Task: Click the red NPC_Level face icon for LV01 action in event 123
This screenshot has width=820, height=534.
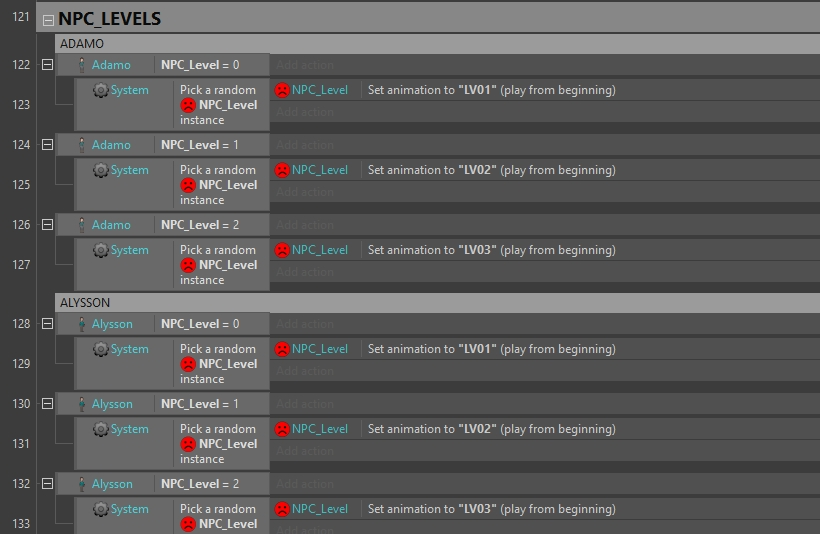Action: tap(282, 90)
